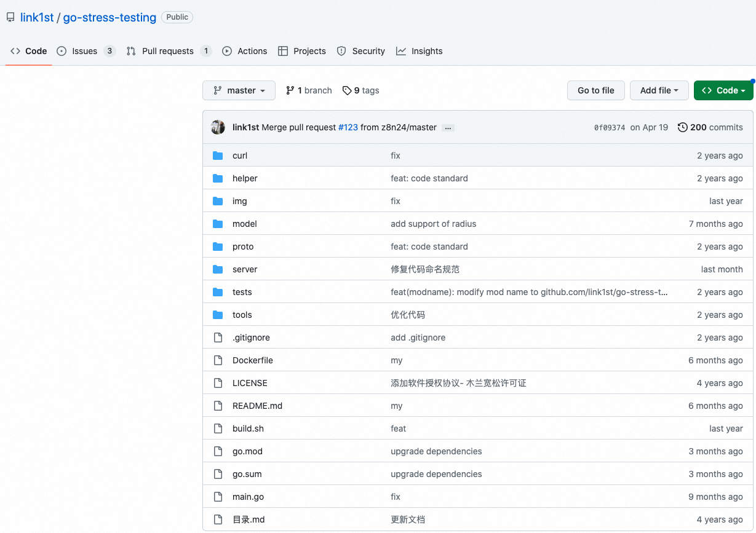Open the helper folder name
Viewport: 756px width, 533px height.
point(245,178)
